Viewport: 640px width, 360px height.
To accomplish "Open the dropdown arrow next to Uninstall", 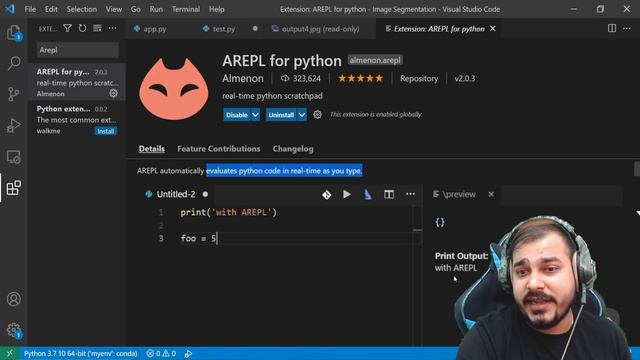I will tap(302, 115).
